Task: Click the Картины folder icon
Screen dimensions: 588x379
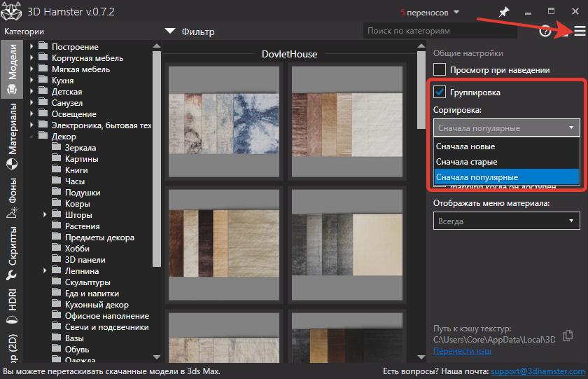Action: tap(56, 158)
